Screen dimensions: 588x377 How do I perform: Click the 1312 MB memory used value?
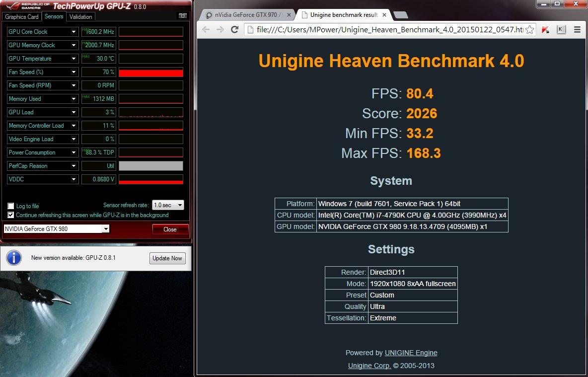99,99
